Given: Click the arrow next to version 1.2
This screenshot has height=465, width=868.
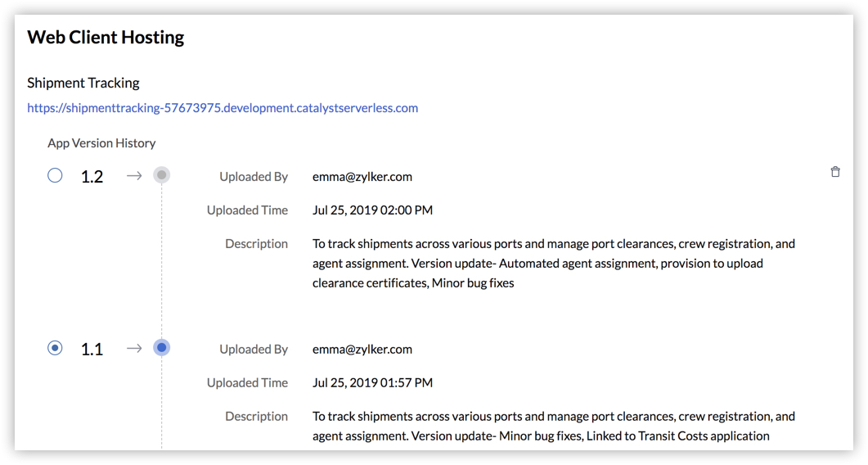Looking at the screenshot, I should click(134, 176).
